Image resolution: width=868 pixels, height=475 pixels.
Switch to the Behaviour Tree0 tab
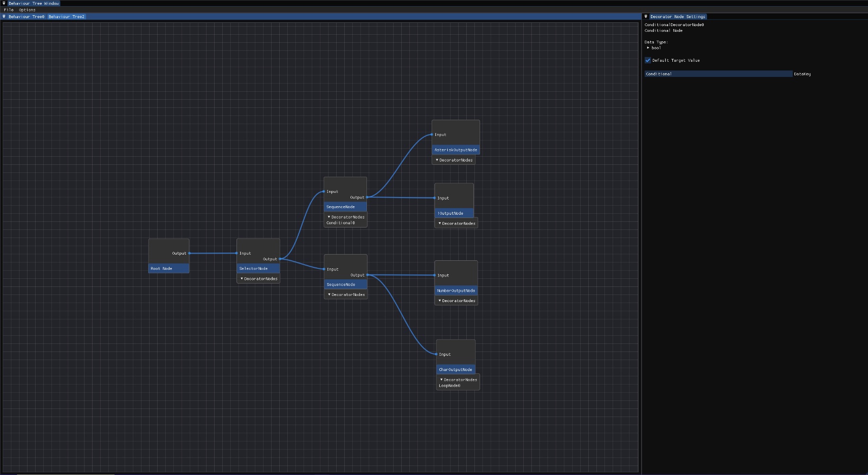pos(26,17)
